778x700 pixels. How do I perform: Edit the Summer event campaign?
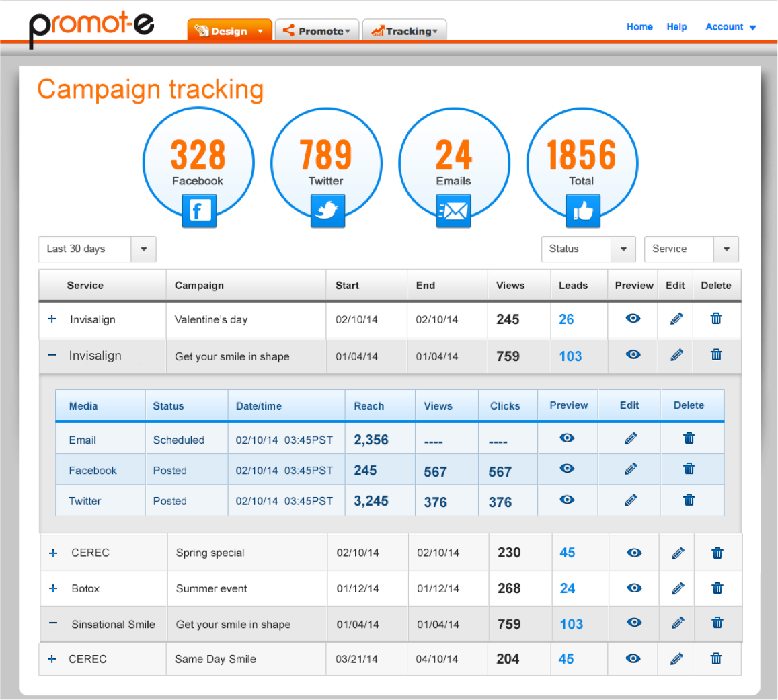pyautogui.click(x=678, y=588)
